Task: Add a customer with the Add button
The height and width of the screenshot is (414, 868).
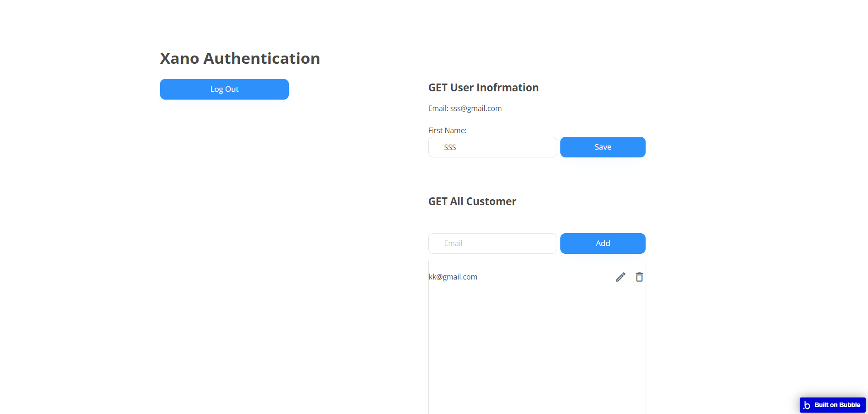Action: [x=603, y=243]
